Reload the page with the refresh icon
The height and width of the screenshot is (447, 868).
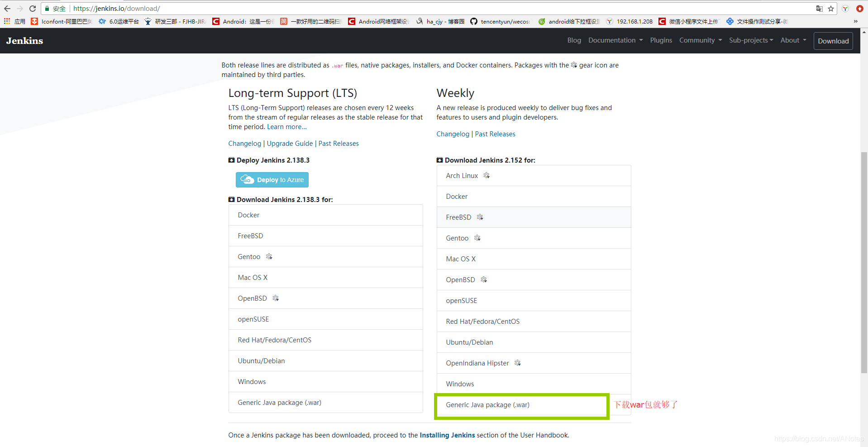pos(33,9)
